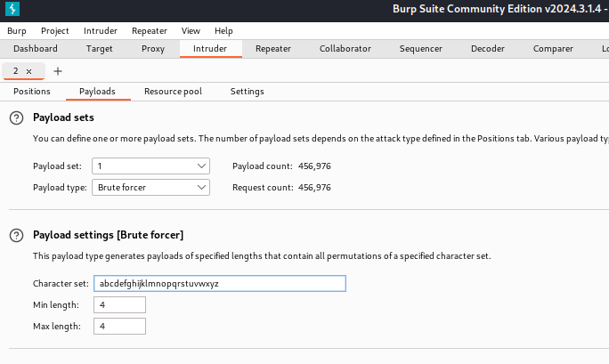Switch to the Sequencer tab
609x364 pixels.
pos(420,49)
